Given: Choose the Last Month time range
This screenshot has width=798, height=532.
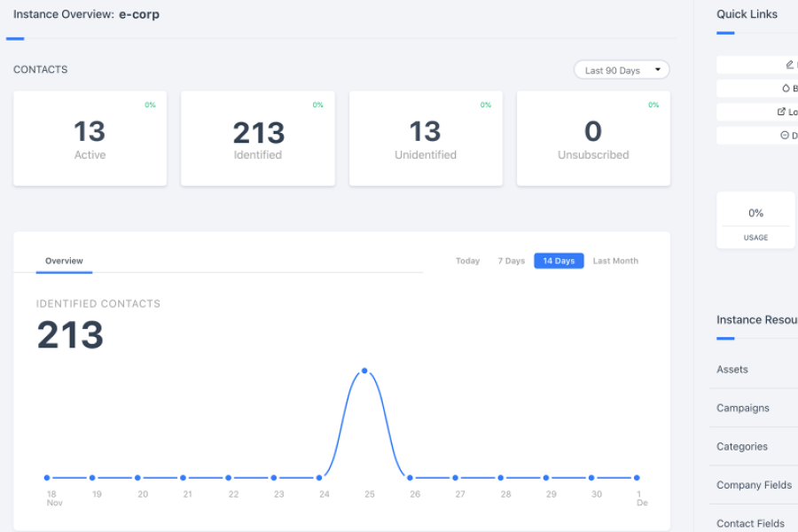Looking at the screenshot, I should [615, 261].
